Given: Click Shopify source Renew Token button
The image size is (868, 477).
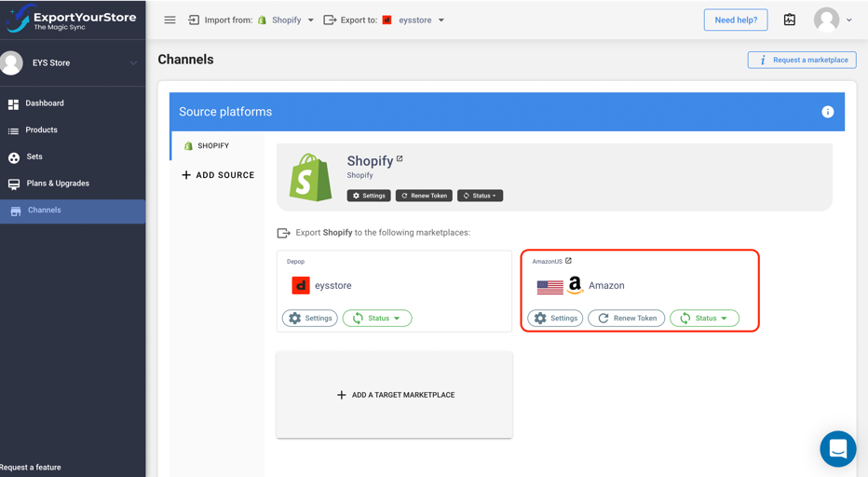Looking at the screenshot, I should coord(424,196).
